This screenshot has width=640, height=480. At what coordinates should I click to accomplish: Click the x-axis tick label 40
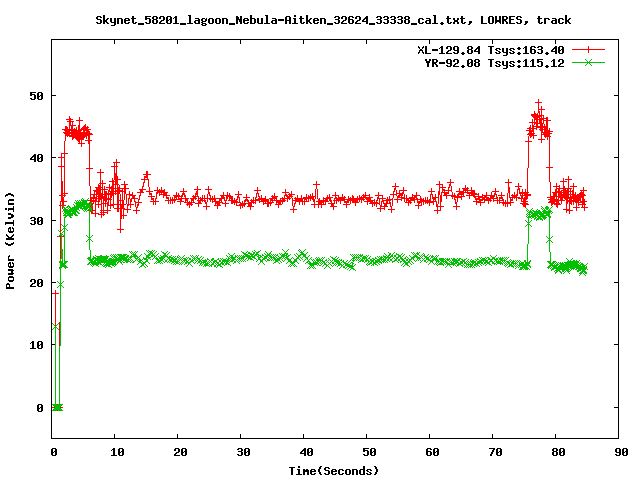306,452
